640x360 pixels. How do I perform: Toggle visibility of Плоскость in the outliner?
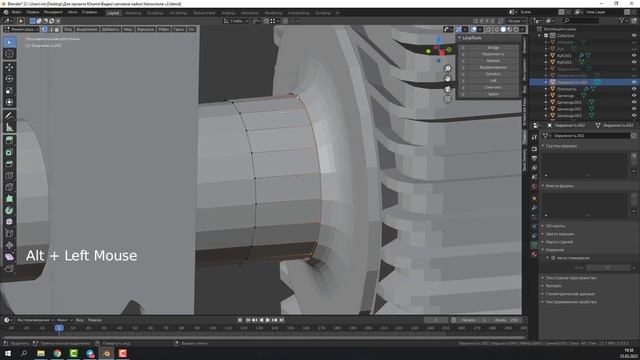tap(634, 89)
